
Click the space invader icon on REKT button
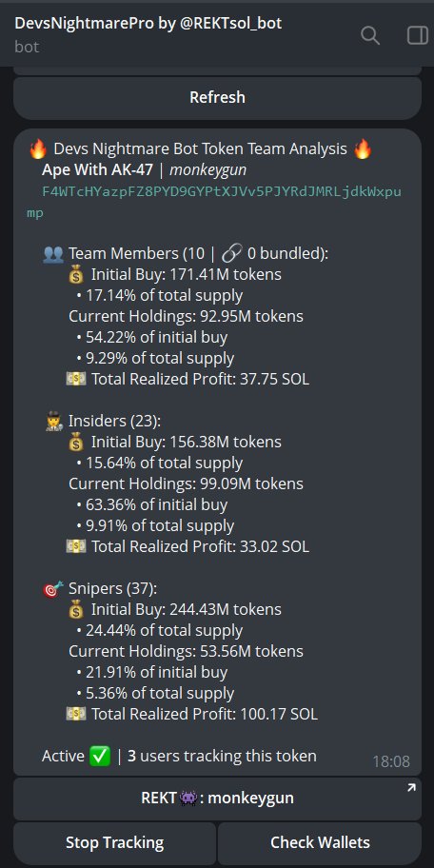[188, 799]
